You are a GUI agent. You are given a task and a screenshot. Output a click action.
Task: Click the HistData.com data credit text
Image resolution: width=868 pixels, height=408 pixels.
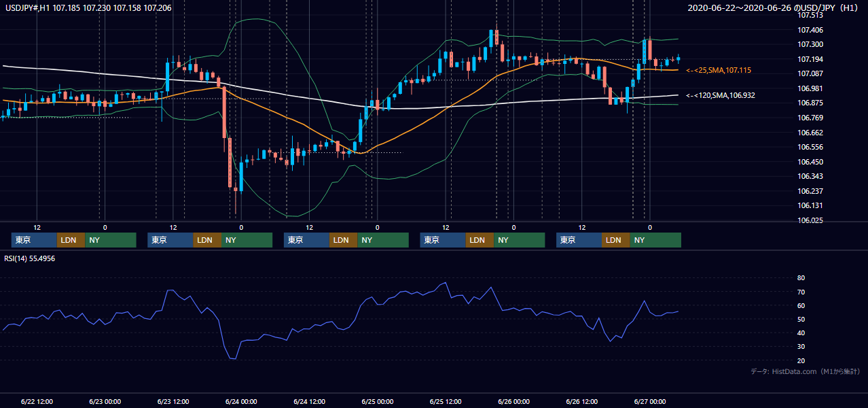pos(806,371)
